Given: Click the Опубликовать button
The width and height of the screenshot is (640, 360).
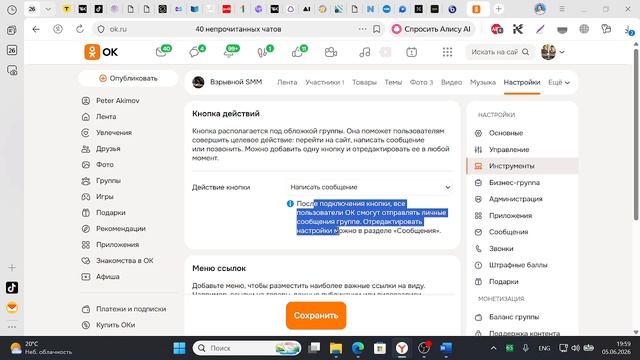Looking at the screenshot, I should coord(128,78).
